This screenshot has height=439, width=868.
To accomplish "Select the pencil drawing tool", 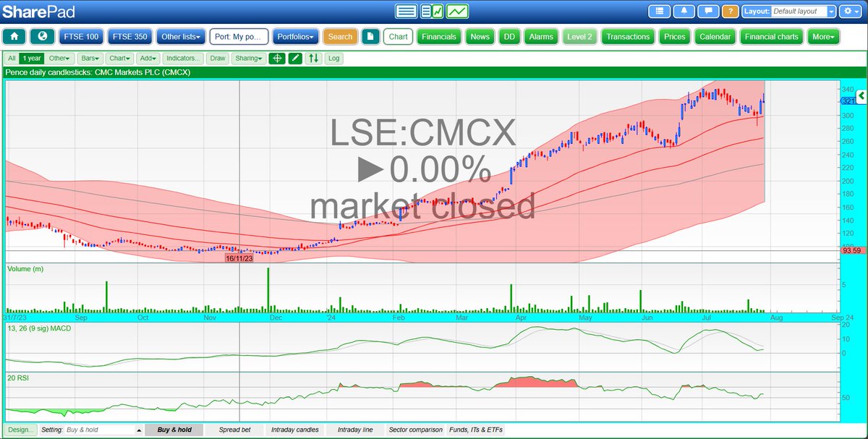I will [x=295, y=58].
